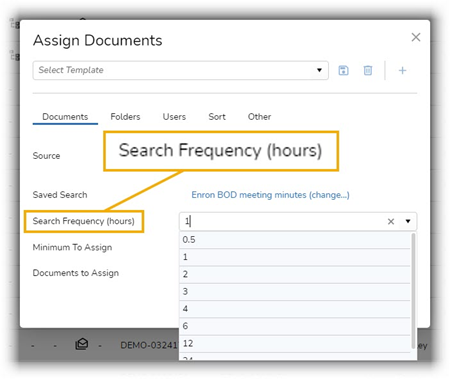Close the Assign Documents dialog
450x379 pixels.
click(416, 37)
